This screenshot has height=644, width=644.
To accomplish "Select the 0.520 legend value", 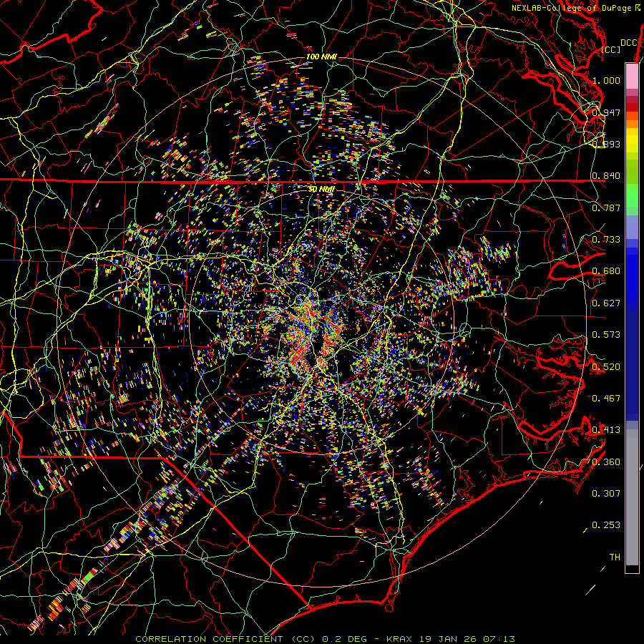I will pyautogui.click(x=606, y=367).
